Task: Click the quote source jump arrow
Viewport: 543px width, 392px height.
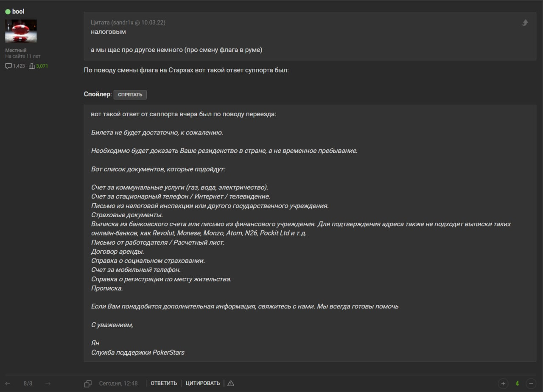Action: pyautogui.click(x=525, y=23)
